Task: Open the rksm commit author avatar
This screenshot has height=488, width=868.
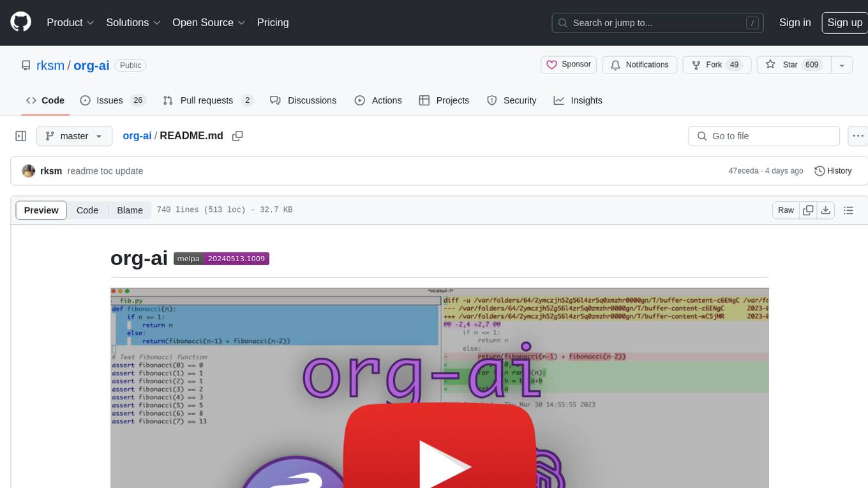Action: [29, 171]
